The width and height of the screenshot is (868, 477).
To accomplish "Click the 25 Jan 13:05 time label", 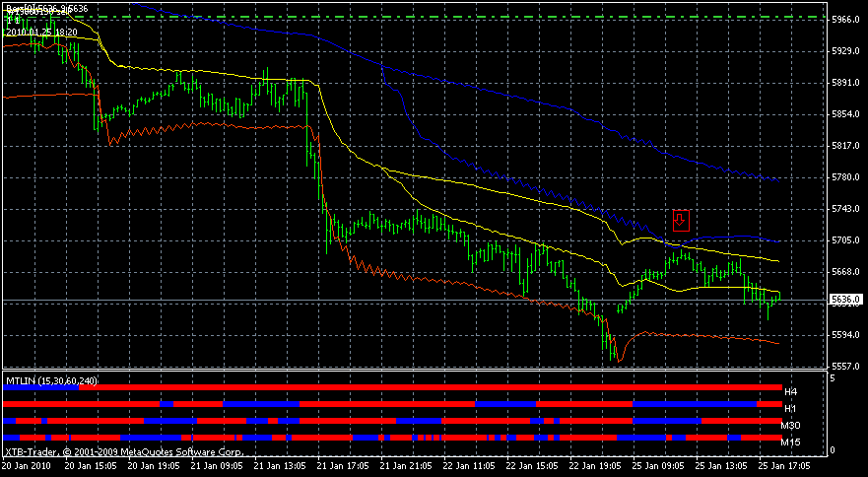I will (723, 465).
